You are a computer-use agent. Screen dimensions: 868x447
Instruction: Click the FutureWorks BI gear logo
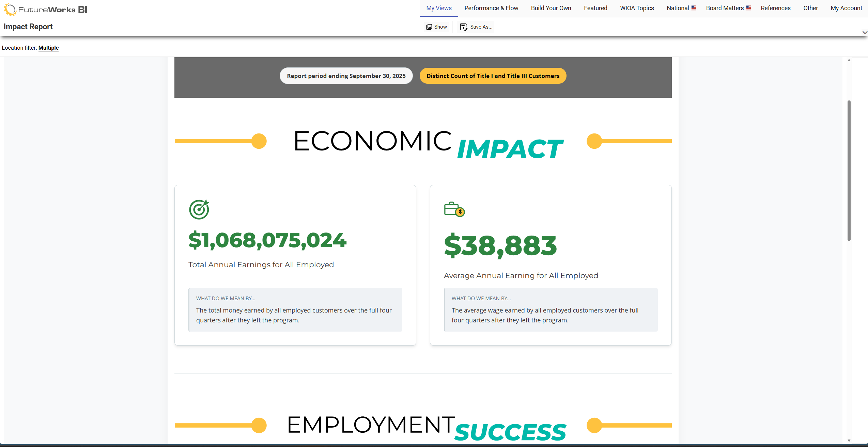coord(10,10)
